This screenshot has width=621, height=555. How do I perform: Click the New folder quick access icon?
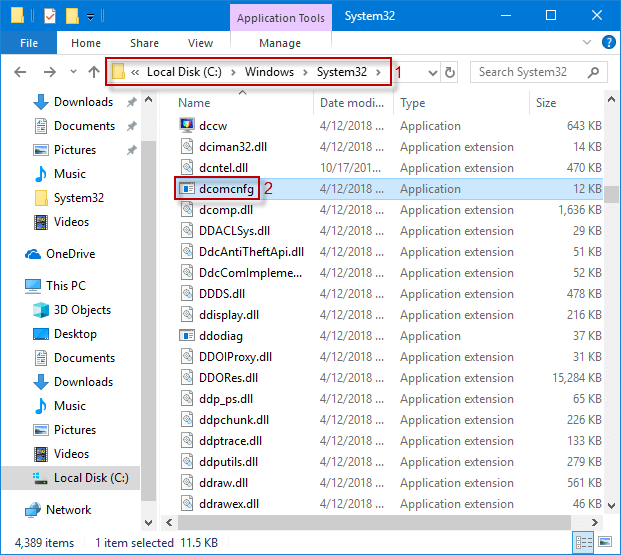coord(72,16)
